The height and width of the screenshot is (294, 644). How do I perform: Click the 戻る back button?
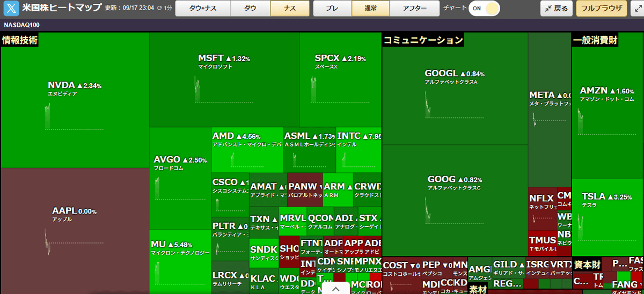[556, 9]
